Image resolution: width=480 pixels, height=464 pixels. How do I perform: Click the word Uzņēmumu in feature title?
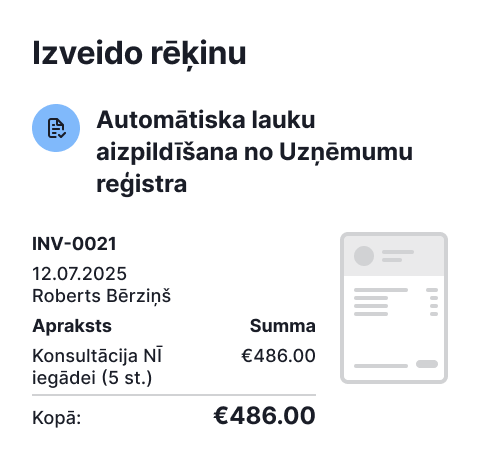click(346, 153)
